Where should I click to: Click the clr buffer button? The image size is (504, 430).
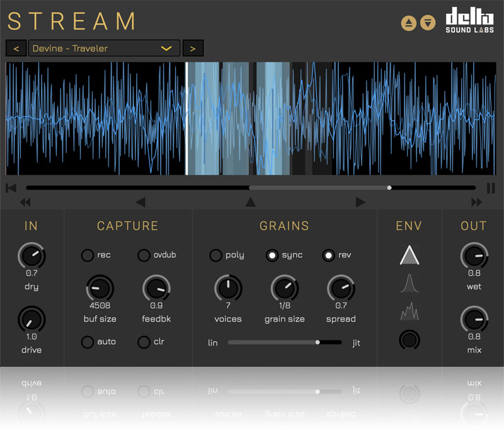click(144, 342)
